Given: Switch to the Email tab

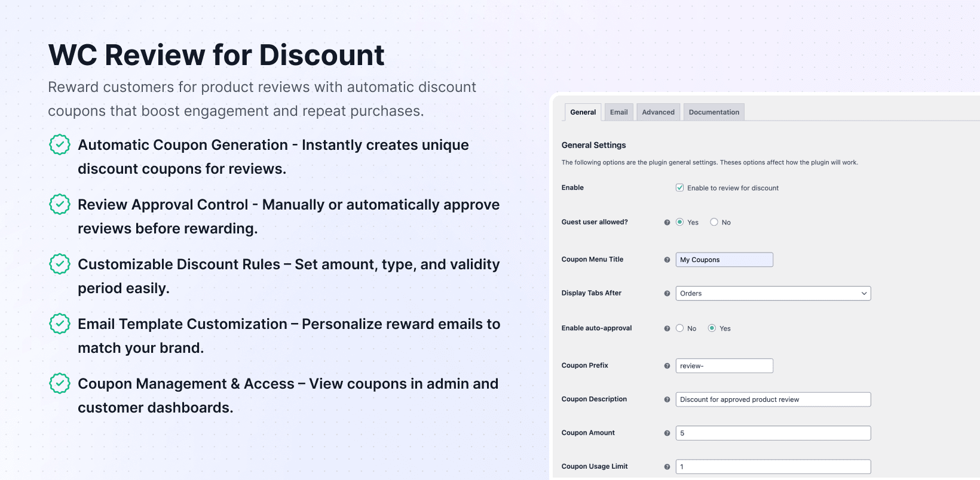Looking at the screenshot, I should (618, 112).
